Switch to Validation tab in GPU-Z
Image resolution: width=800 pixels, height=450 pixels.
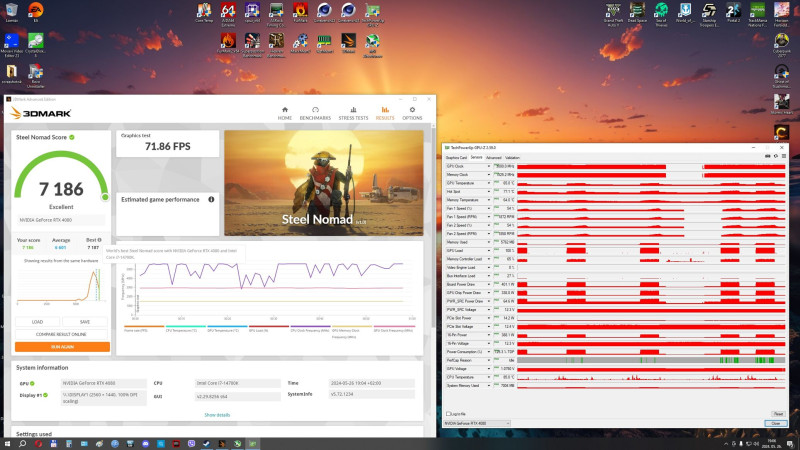coord(512,158)
